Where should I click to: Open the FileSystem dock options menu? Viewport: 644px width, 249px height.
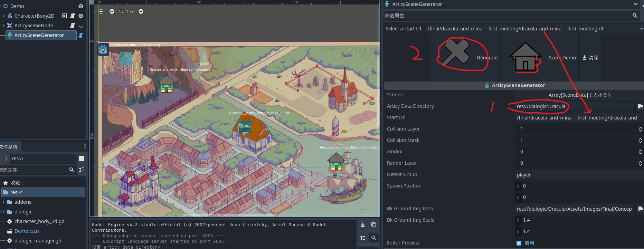(x=85, y=147)
